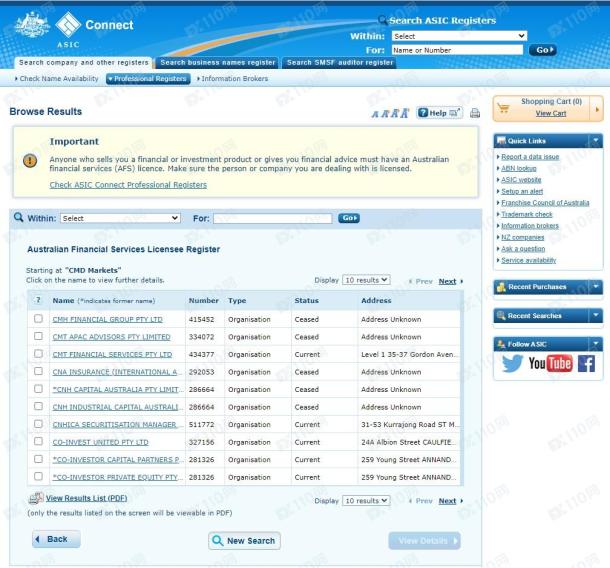This screenshot has width=610, height=568.
Task: Click the printer icon beside Help
Action: coord(475,113)
